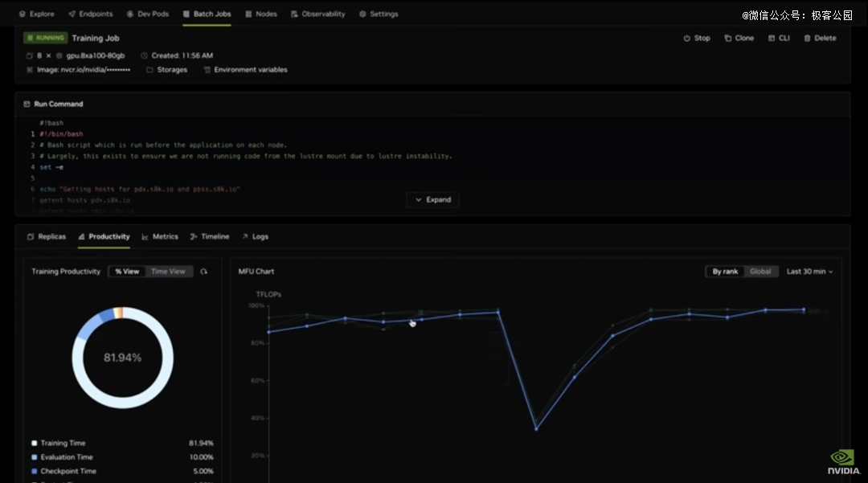Select the % View toggle

click(x=126, y=272)
